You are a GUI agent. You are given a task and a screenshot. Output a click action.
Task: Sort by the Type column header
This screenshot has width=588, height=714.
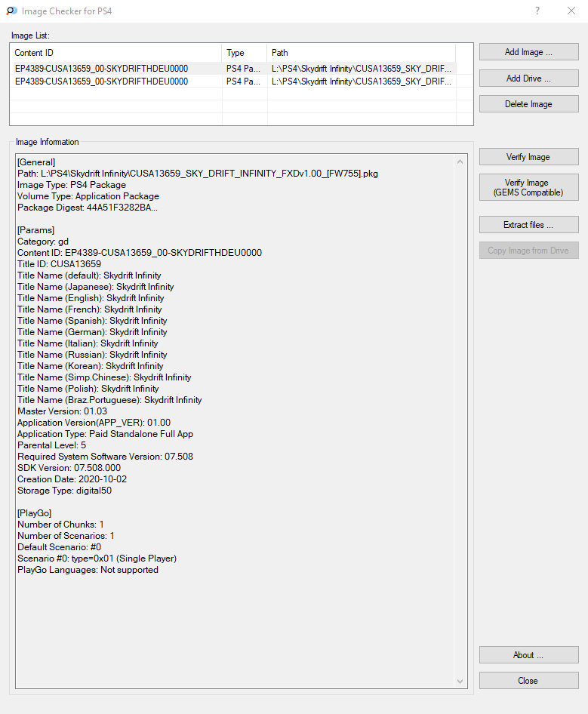pos(244,53)
